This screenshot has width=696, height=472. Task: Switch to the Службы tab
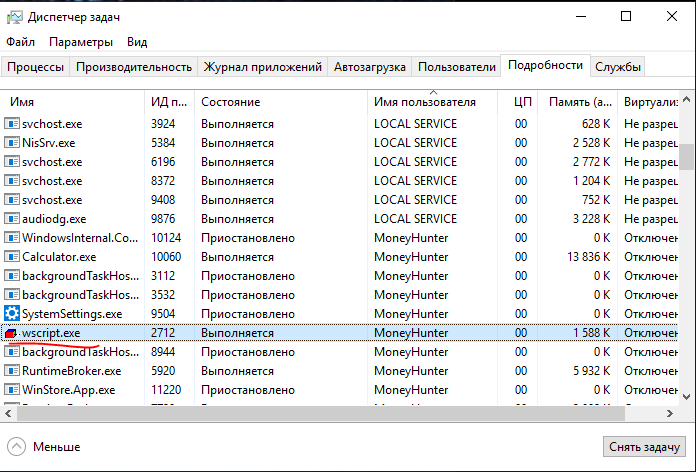click(x=617, y=67)
